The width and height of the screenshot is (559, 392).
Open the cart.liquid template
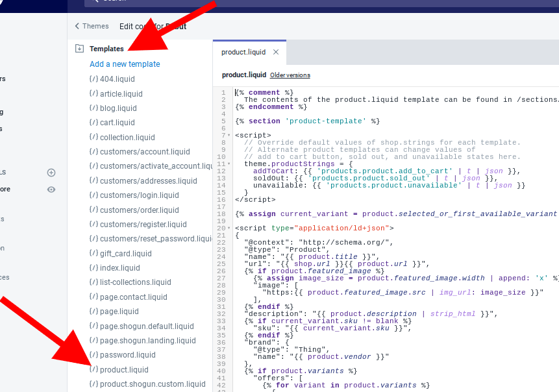[112, 123]
